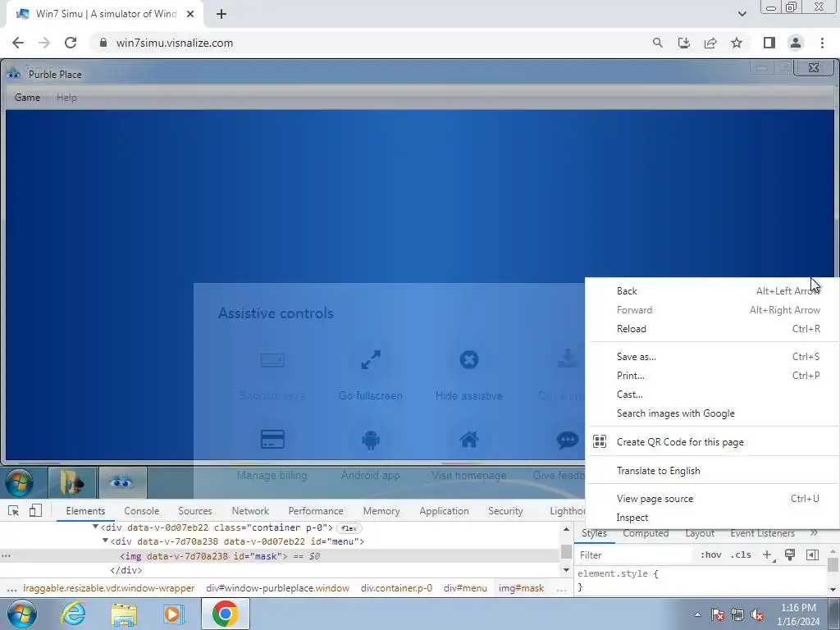Open the Performance tab in DevTools
This screenshot has height=630, width=840.
click(x=316, y=511)
